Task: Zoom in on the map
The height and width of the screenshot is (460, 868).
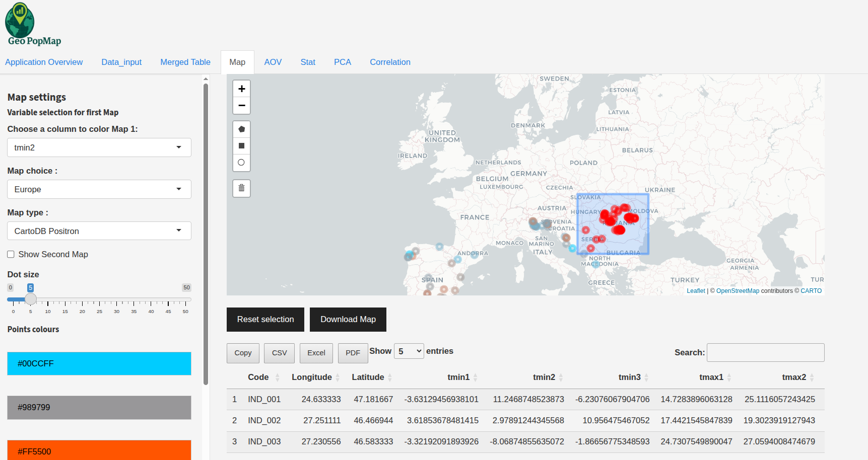Action: (x=241, y=89)
